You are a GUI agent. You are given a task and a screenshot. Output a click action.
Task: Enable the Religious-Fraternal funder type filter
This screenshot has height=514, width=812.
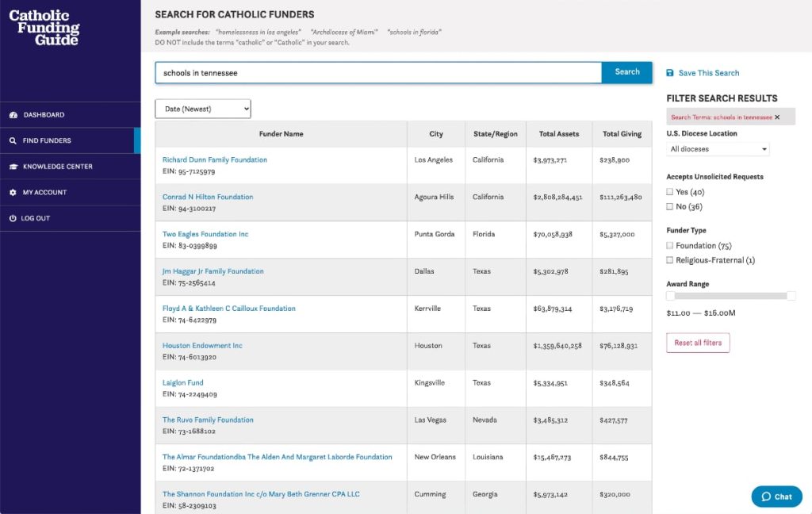(x=669, y=259)
